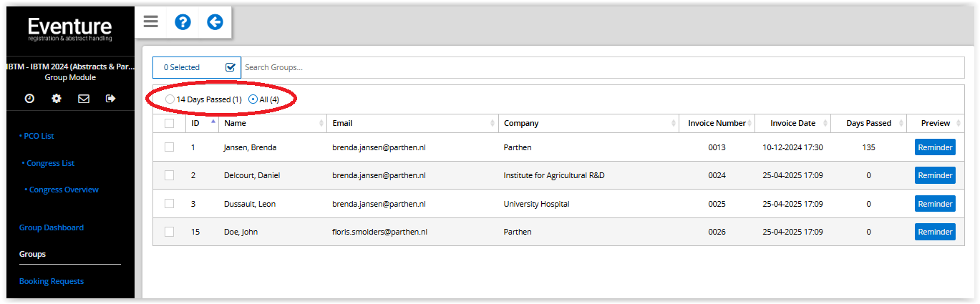This screenshot has height=304, width=980.
Task: Click the clock icon in sidebar
Action: click(29, 99)
